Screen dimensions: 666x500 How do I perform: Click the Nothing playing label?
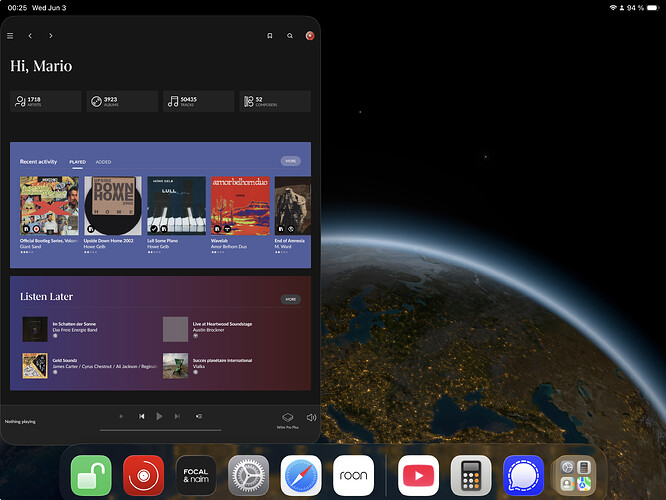point(20,421)
